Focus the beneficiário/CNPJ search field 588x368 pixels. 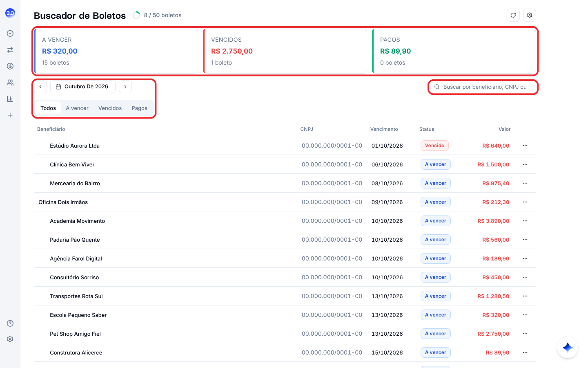(483, 87)
